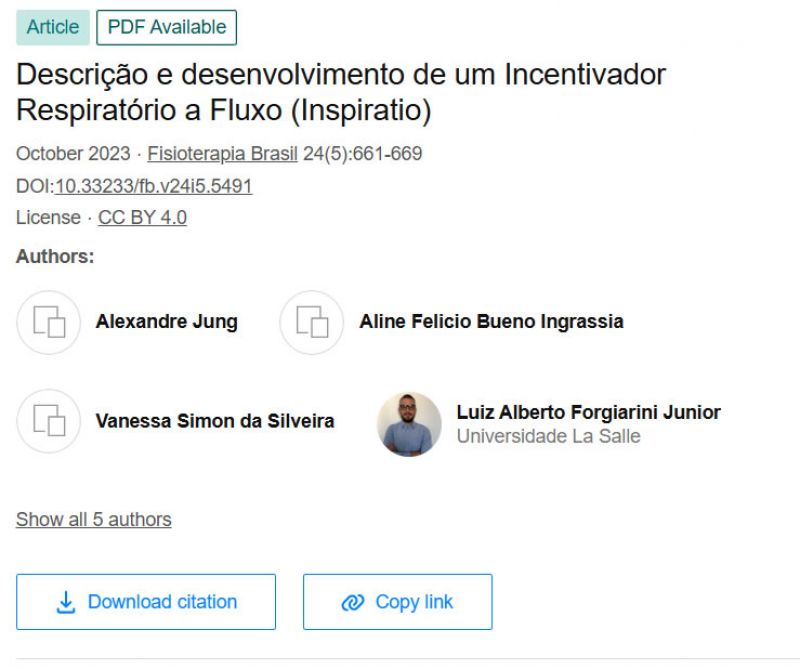
Task: Click the chain link icon
Action: point(353,602)
